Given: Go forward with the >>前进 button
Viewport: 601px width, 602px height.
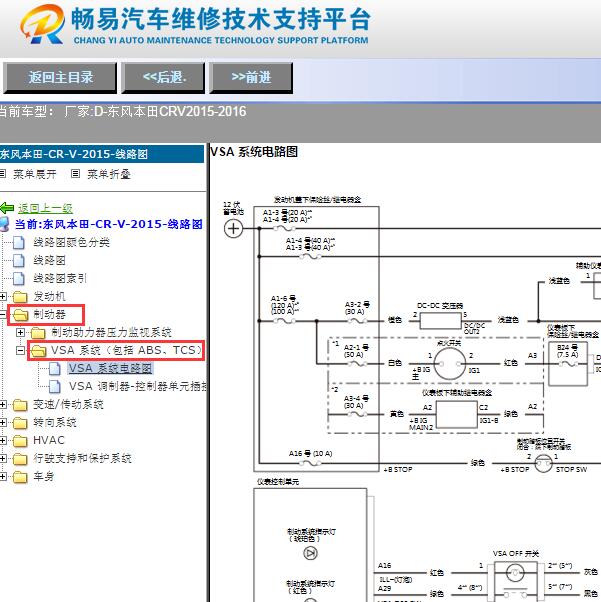Looking at the screenshot, I should pos(251,78).
